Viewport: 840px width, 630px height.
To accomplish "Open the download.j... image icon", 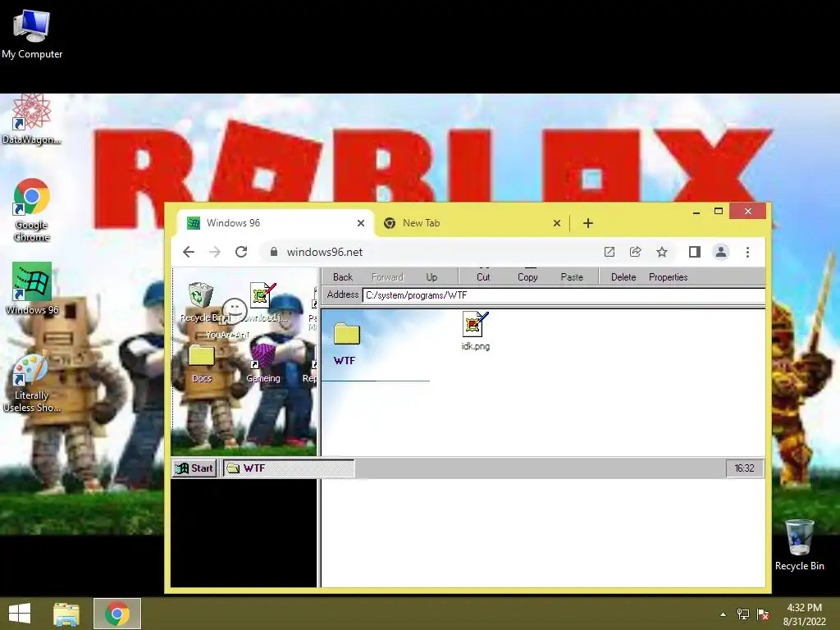I will (x=262, y=302).
